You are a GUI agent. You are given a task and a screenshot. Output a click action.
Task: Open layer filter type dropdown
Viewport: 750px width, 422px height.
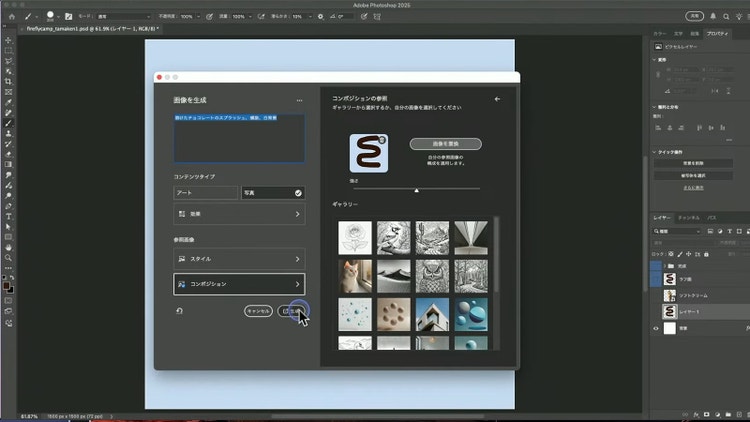click(677, 231)
